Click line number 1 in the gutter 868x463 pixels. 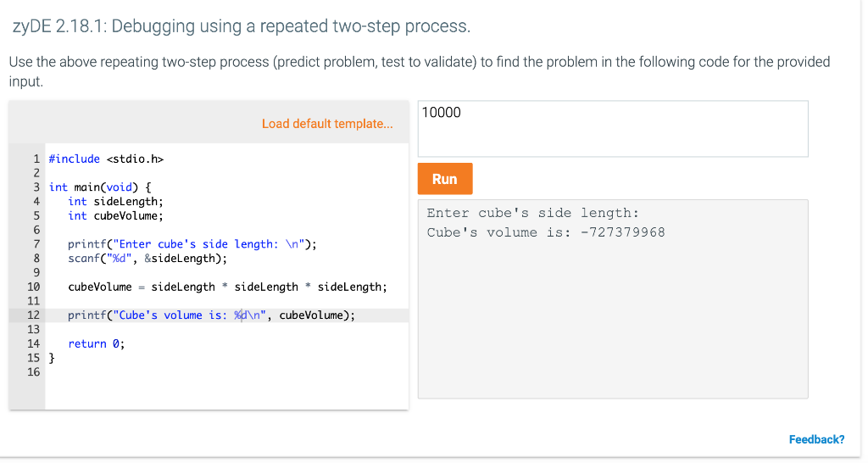point(36,159)
